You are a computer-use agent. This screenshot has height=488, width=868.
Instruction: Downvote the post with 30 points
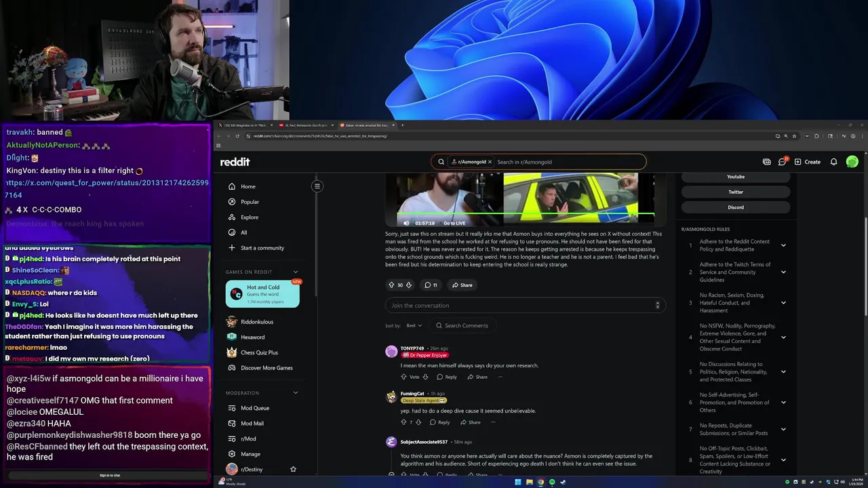point(408,285)
